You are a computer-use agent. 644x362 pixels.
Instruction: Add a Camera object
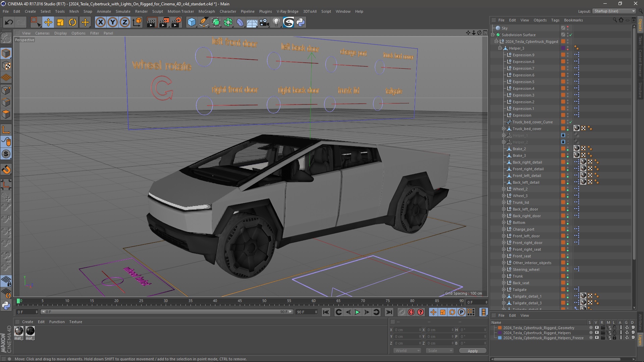tap(264, 22)
